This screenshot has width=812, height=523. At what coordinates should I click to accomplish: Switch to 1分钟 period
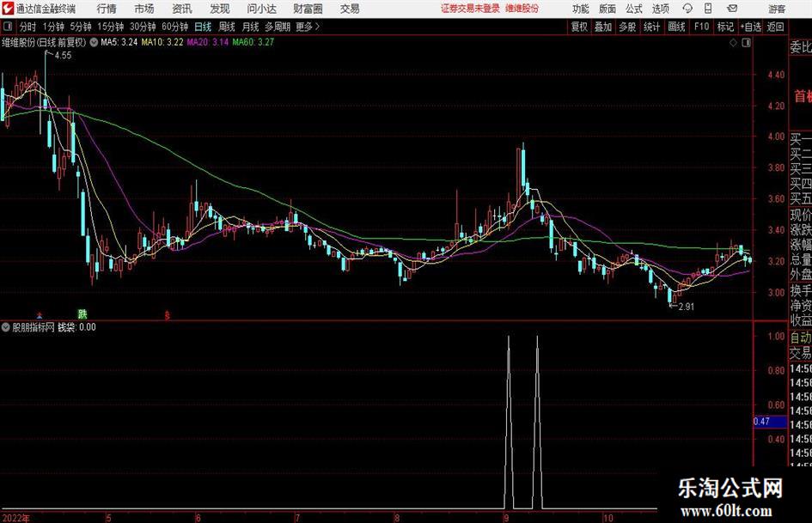(x=53, y=27)
